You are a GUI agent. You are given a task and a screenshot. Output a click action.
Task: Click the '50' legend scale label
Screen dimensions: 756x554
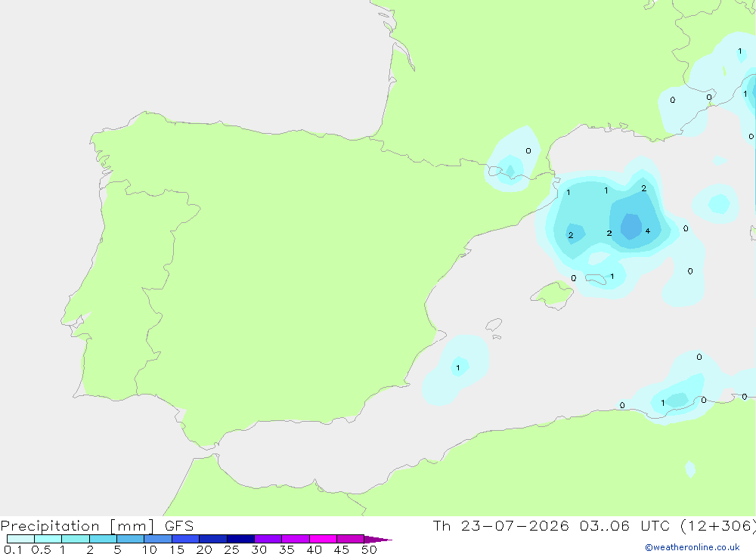click(x=369, y=549)
